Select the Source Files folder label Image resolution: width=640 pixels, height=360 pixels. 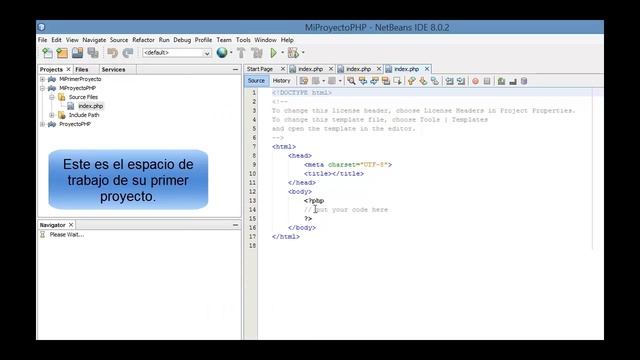(83, 97)
